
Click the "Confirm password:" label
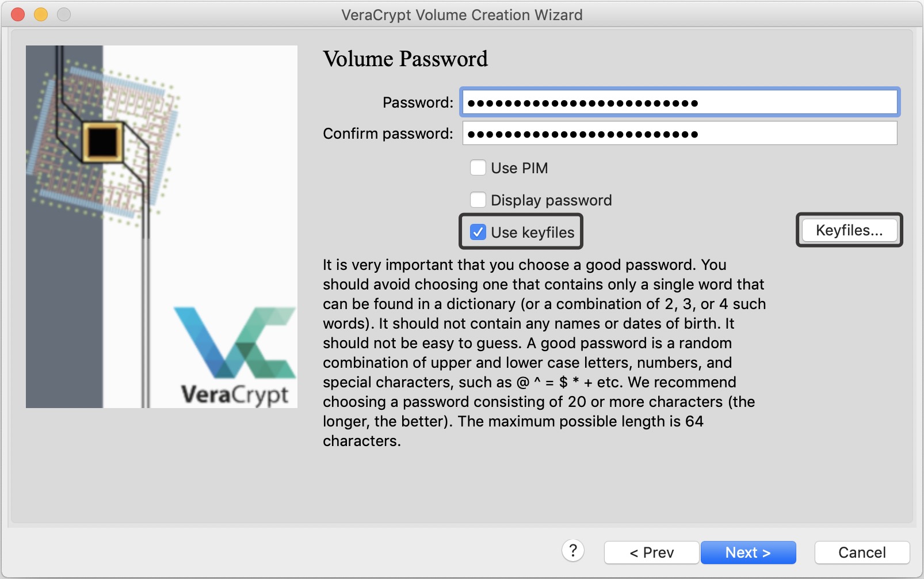tap(388, 134)
